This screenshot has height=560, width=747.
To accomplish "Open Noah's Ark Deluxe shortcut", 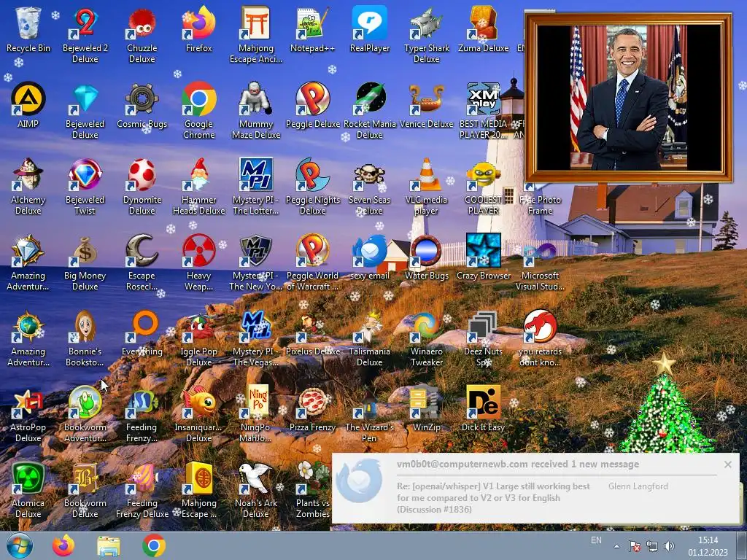I will (x=256, y=489).
